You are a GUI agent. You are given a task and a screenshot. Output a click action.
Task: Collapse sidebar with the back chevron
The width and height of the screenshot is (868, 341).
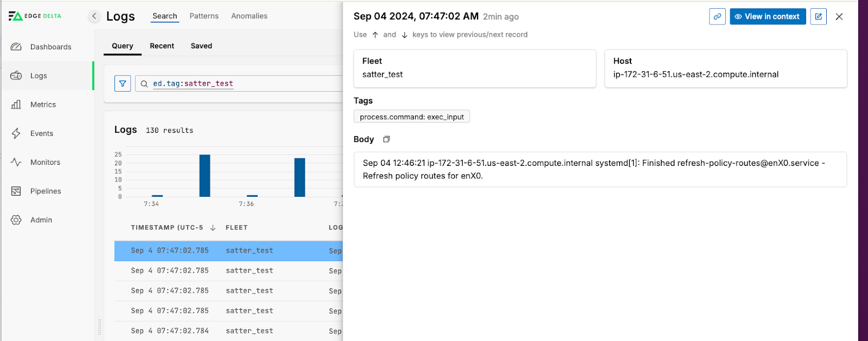tap(94, 16)
